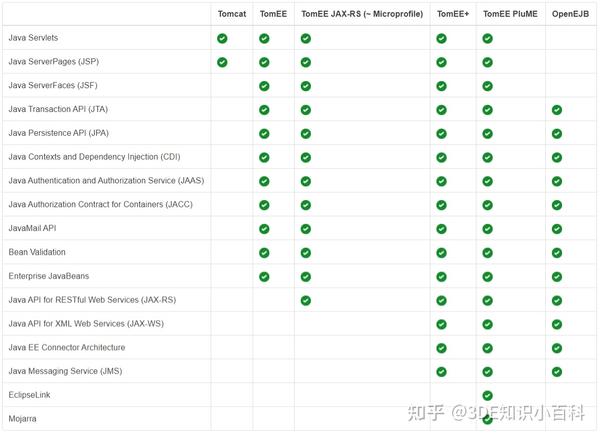Click the TomEE PluME column header
The image size is (600, 437).
[511, 14]
